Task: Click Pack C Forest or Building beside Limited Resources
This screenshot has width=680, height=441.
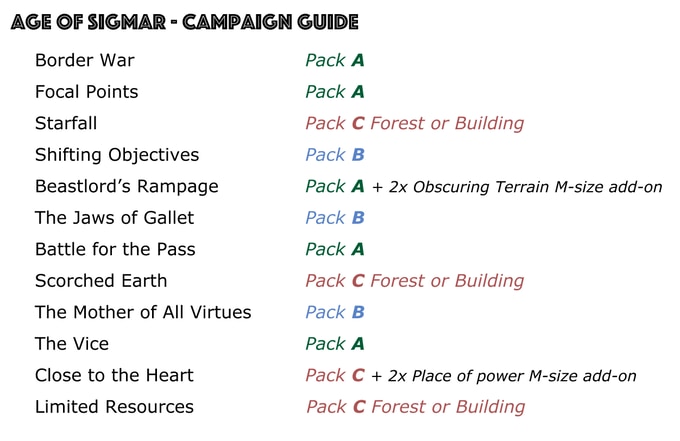Action: 415,407
